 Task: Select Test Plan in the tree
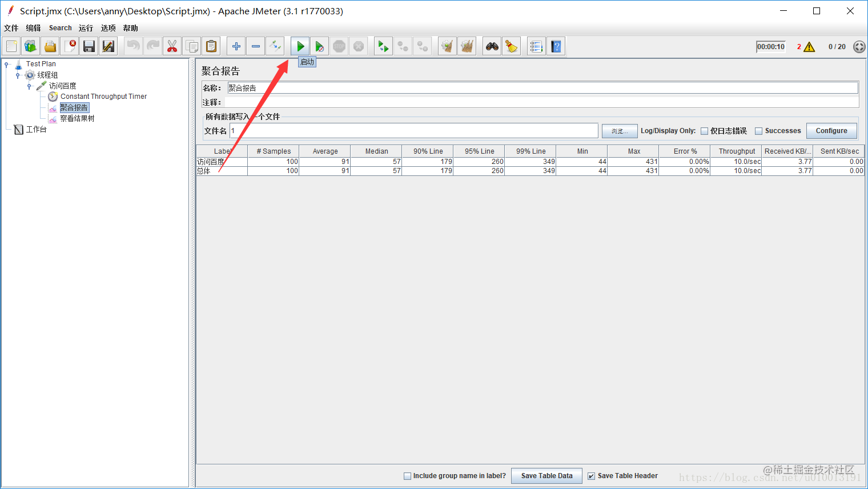coord(41,64)
